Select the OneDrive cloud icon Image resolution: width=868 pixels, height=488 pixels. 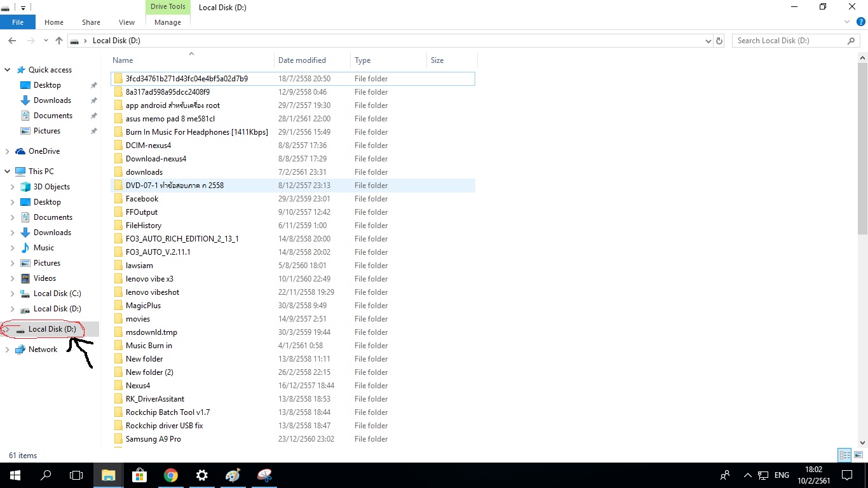point(20,151)
